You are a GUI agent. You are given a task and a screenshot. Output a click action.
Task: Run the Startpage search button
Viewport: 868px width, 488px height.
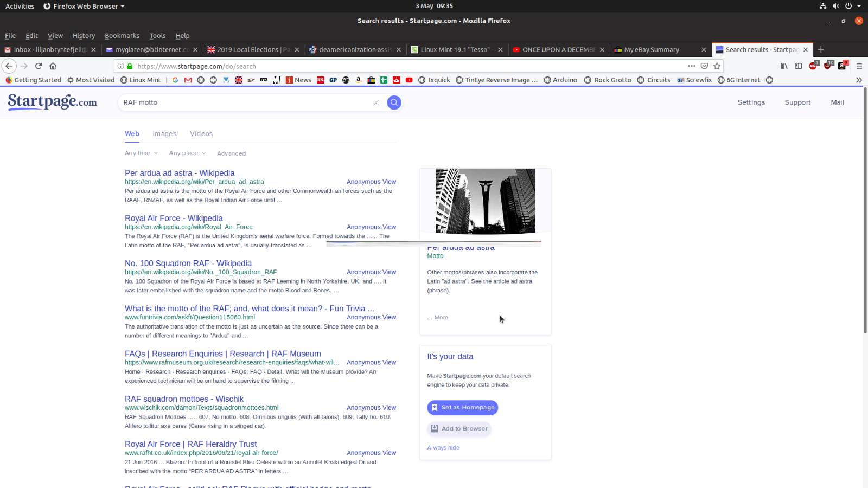(394, 102)
